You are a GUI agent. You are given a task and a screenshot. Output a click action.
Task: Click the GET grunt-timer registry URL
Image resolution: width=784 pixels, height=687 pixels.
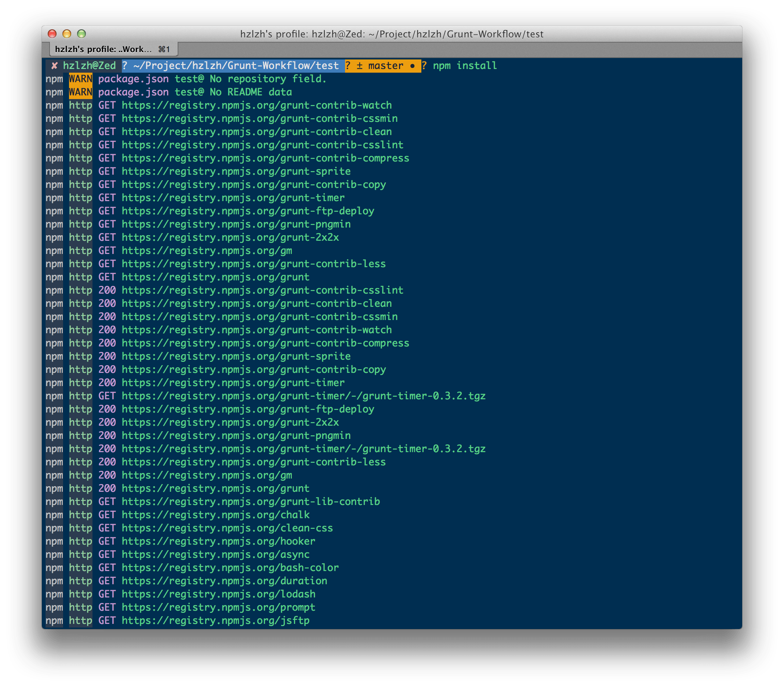point(233,198)
